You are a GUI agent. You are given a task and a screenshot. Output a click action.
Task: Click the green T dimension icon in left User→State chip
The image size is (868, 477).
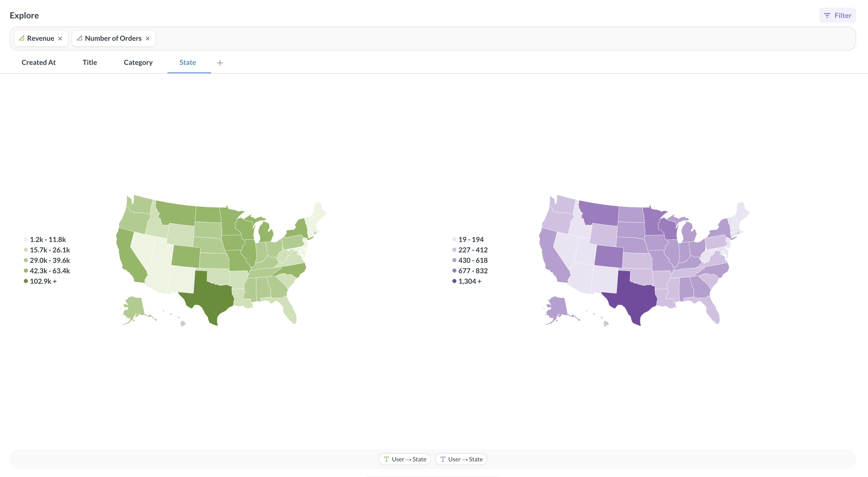387,459
